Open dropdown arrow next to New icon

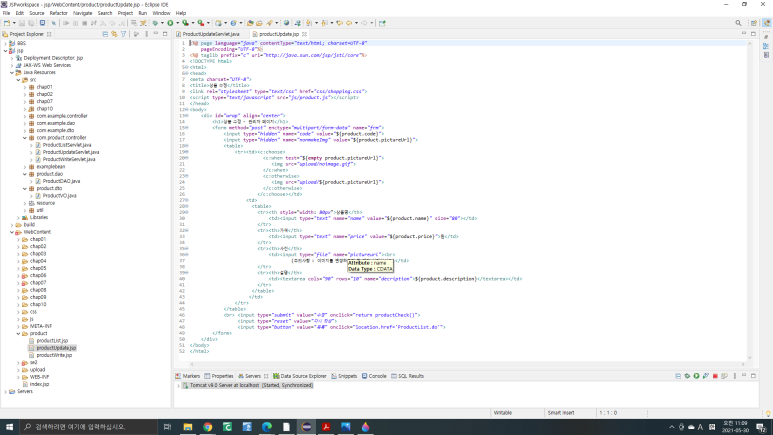[14, 23]
